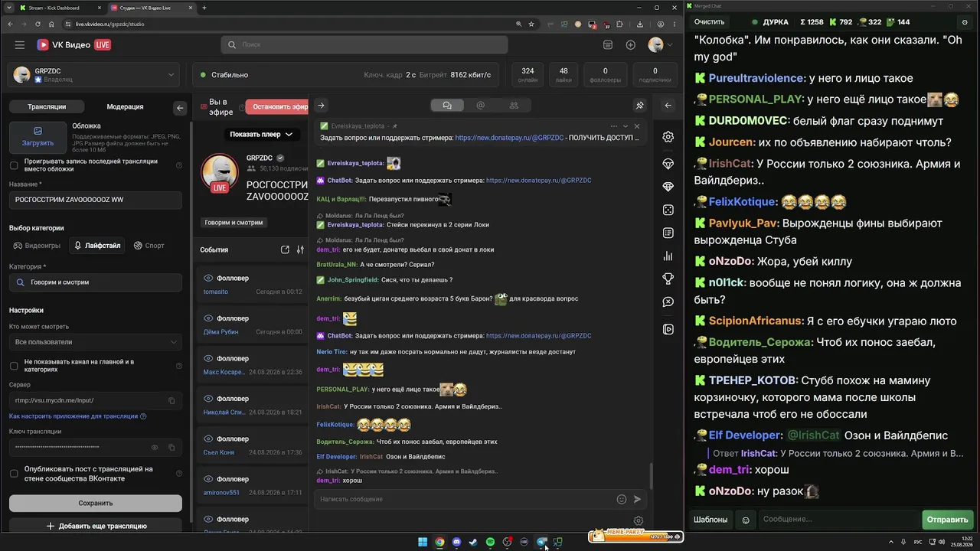Select the Лайфстайл category option
Screen dimensions: 980x551
click(x=97, y=246)
